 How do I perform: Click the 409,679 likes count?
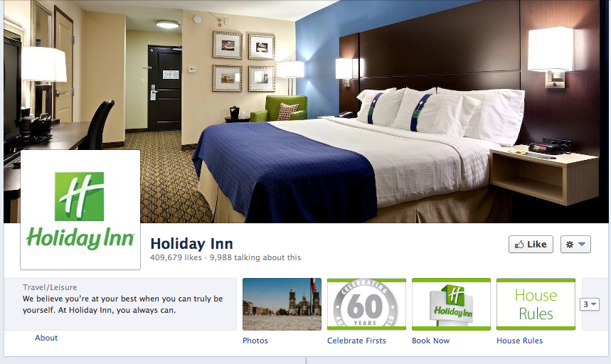coord(176,257)
